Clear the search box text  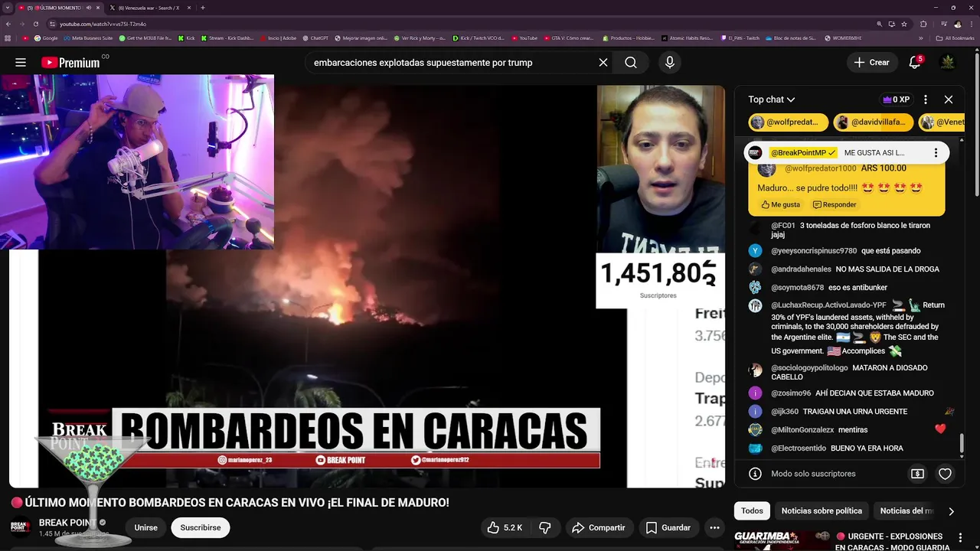(x=603, y=63)
